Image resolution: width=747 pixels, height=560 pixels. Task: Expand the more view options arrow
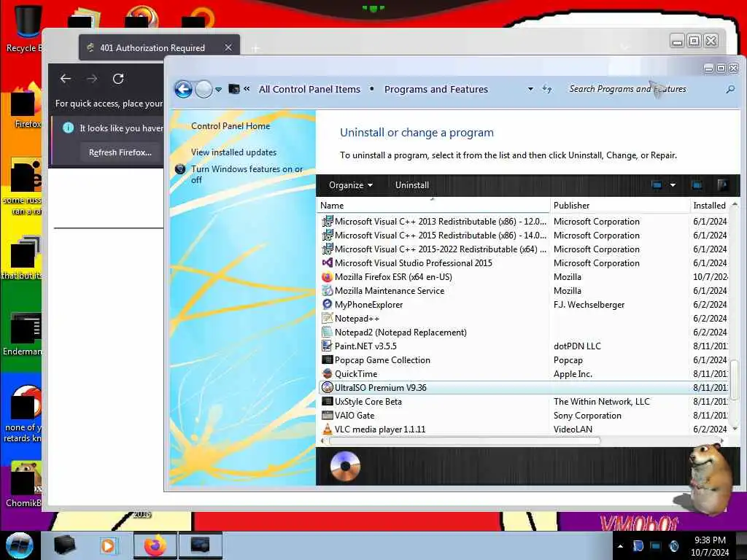click(673, 185)
